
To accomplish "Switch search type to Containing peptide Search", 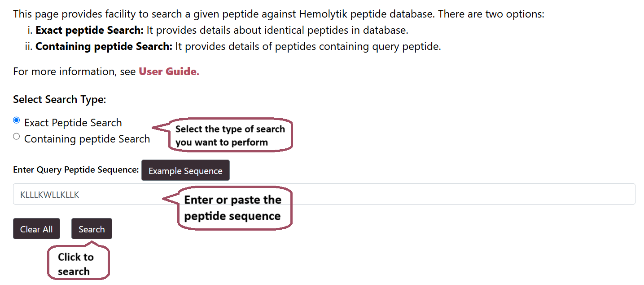I will click(16, 136).
